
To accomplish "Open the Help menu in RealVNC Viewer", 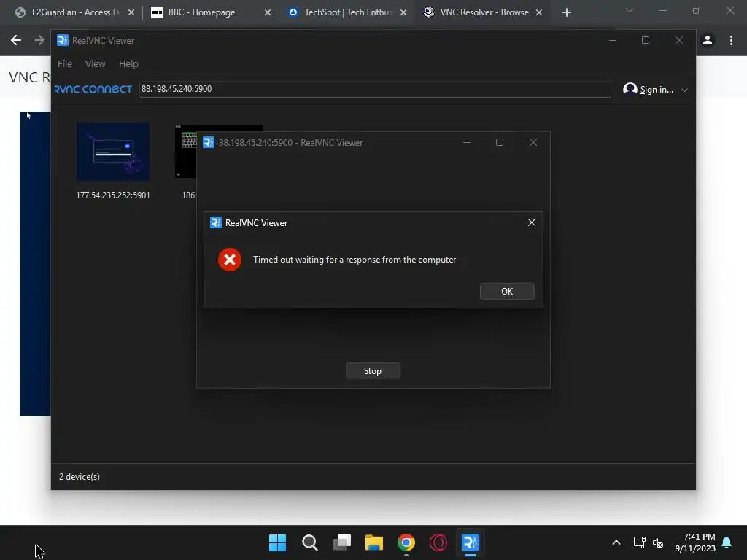I will coord(128,64).
